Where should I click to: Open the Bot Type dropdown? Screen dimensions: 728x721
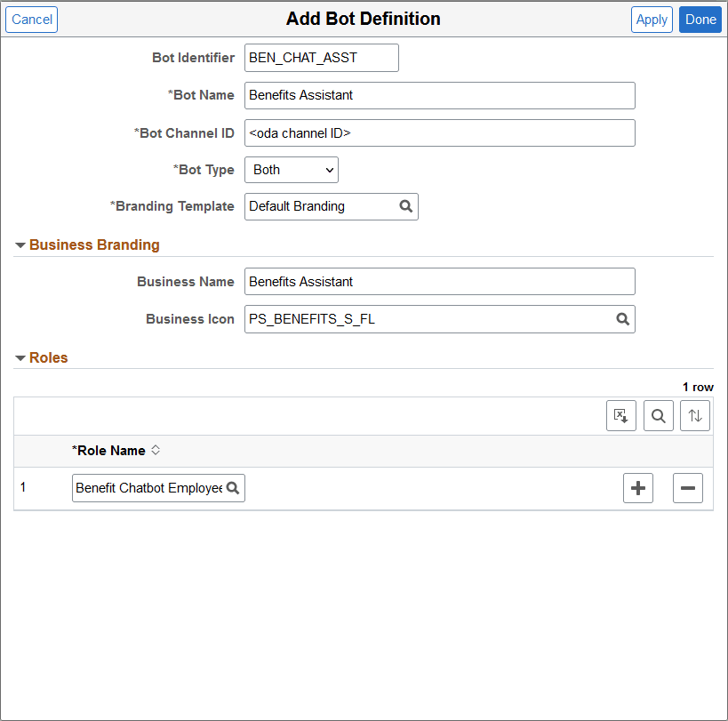(x=291, y=170)
